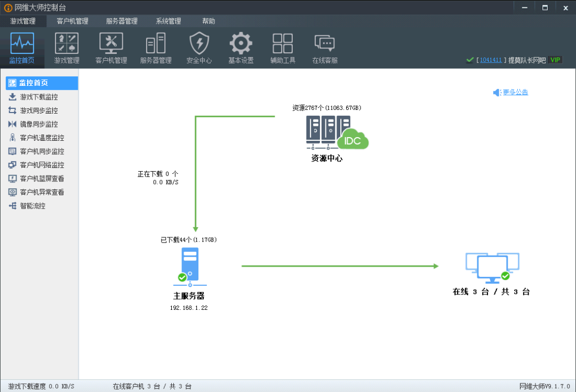
Task: Select 客户机同步监控 in the sidebar
Action: (42, 151)
